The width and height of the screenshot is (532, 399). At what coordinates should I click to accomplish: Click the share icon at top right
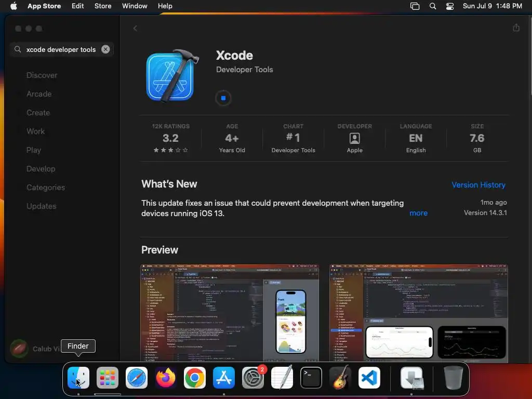[516, 28]
